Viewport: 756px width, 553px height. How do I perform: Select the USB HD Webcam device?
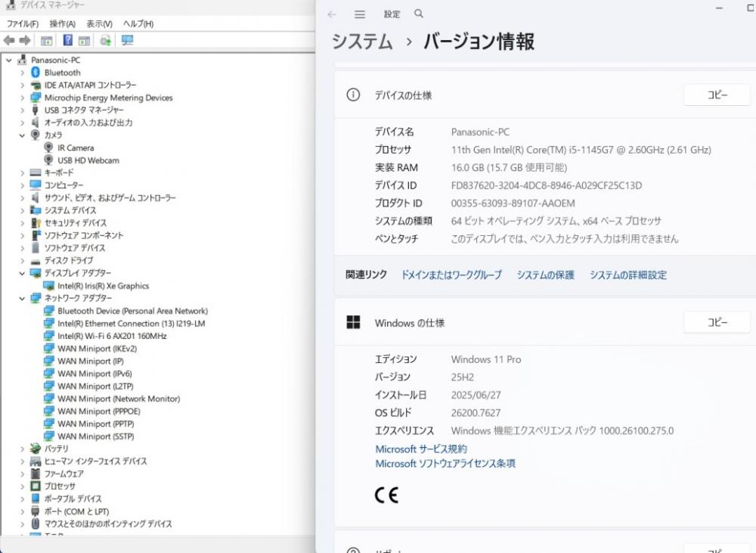(88, 160)
